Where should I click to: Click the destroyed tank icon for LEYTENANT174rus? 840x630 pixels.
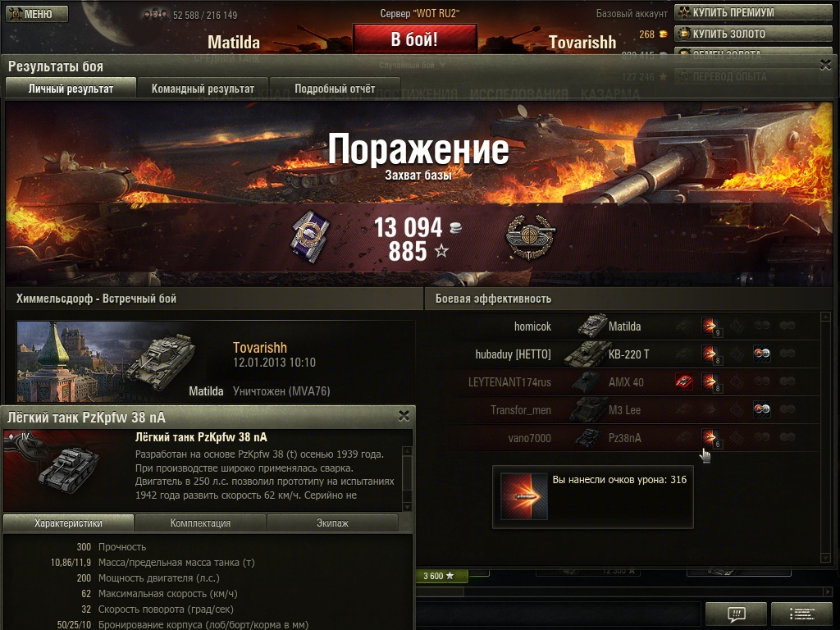pos(683,381)
